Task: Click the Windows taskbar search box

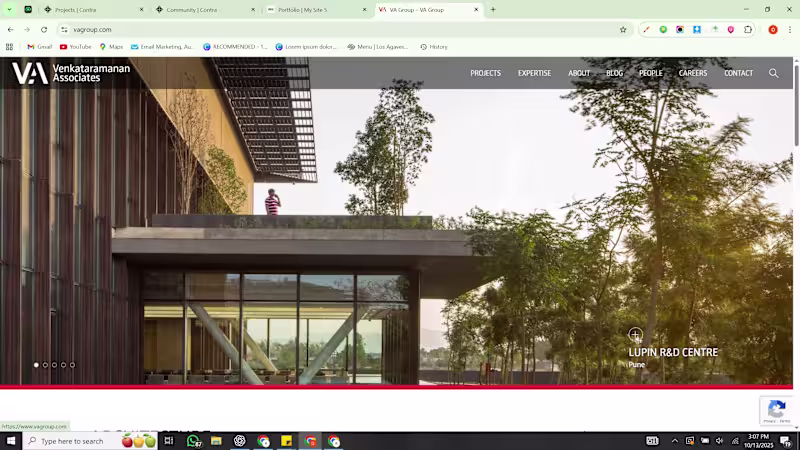Action: click(90, 441)
